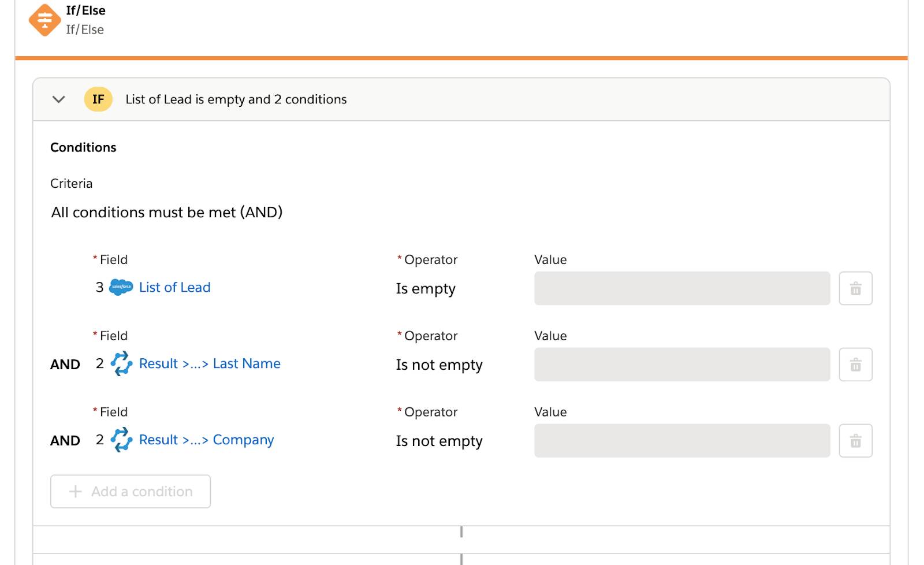Open the List of Lead field link
Image resolution: width=924 pixels, height=565 pixels.
tap(174, 287)
